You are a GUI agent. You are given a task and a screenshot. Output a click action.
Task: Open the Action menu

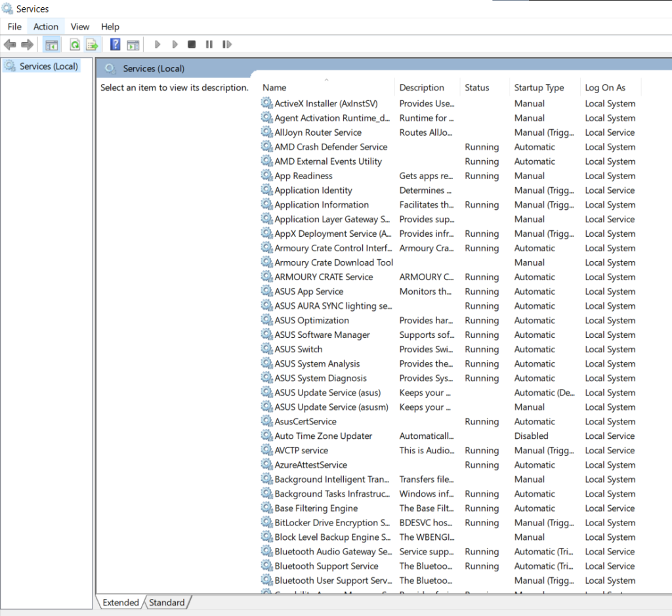point(46,26)
